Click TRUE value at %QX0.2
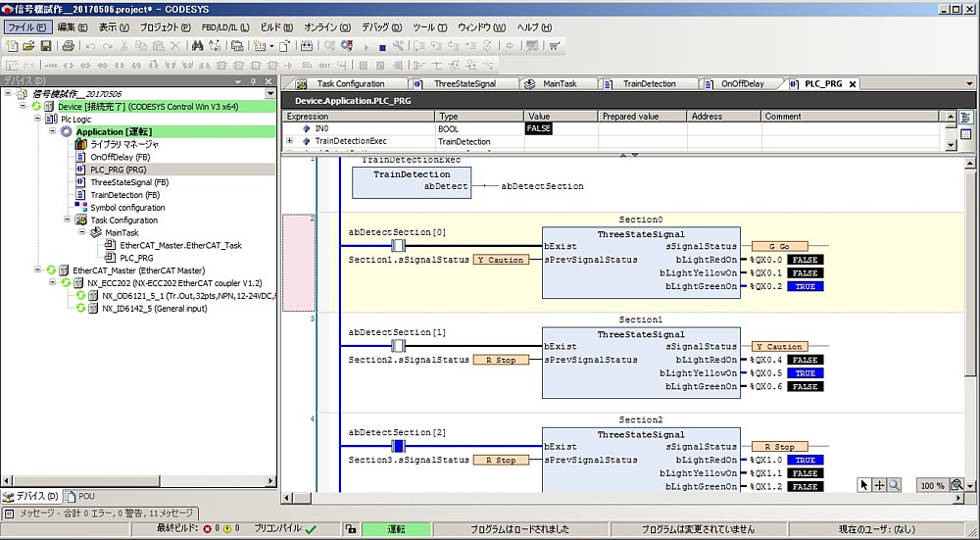The width and height of the screenshot is (980, 540). (805, 286)
